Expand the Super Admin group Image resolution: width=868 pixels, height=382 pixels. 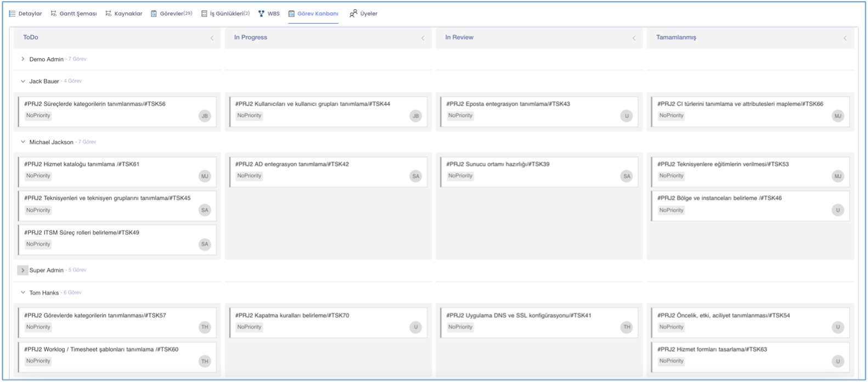[x=22, y=270]
